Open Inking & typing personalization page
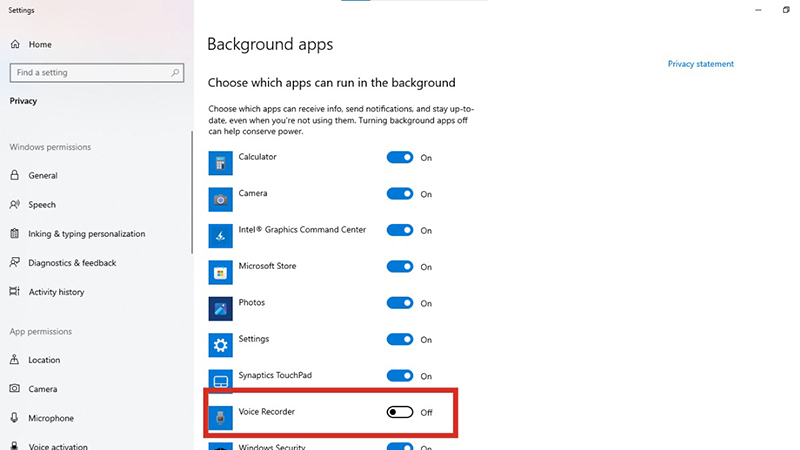The image size is (800, 450). [x=86, y=234]
